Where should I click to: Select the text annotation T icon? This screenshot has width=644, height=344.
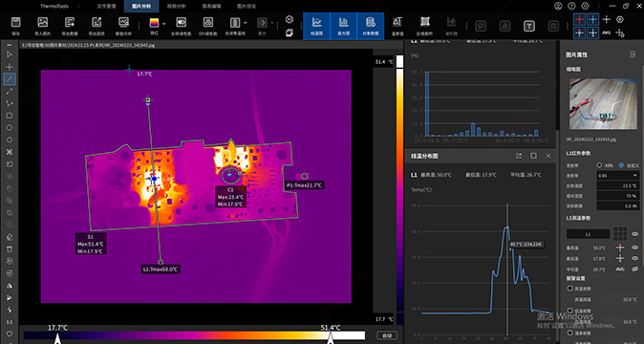(x=529, y=26)
